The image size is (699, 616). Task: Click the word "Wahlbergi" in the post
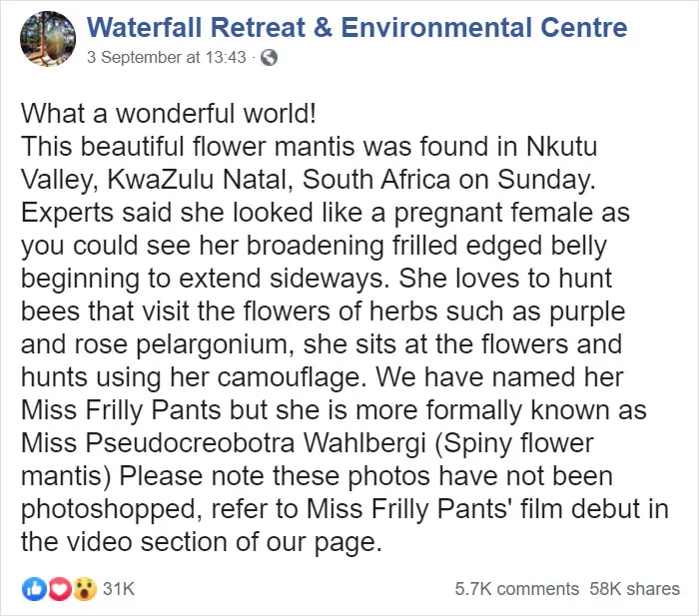coord(364,443)
